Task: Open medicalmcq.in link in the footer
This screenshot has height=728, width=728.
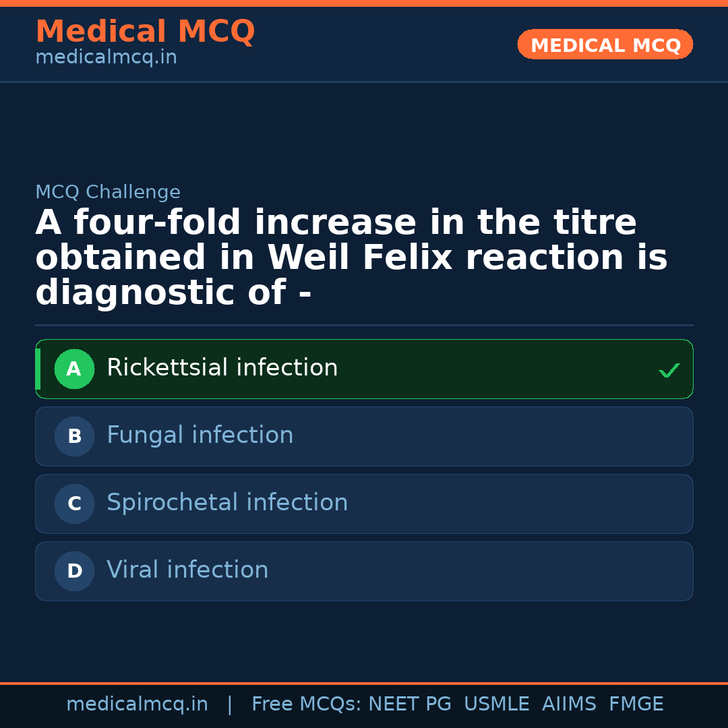Action: 137,704
